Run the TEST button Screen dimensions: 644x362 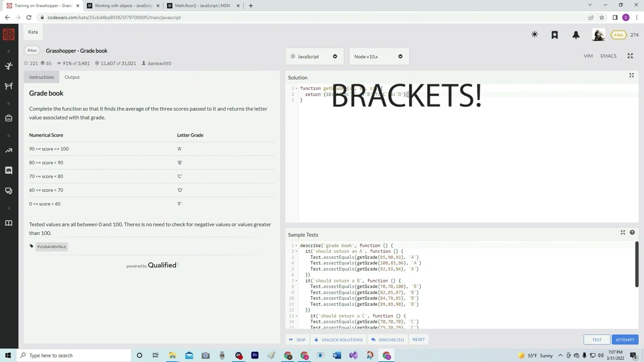click(597, 340)
